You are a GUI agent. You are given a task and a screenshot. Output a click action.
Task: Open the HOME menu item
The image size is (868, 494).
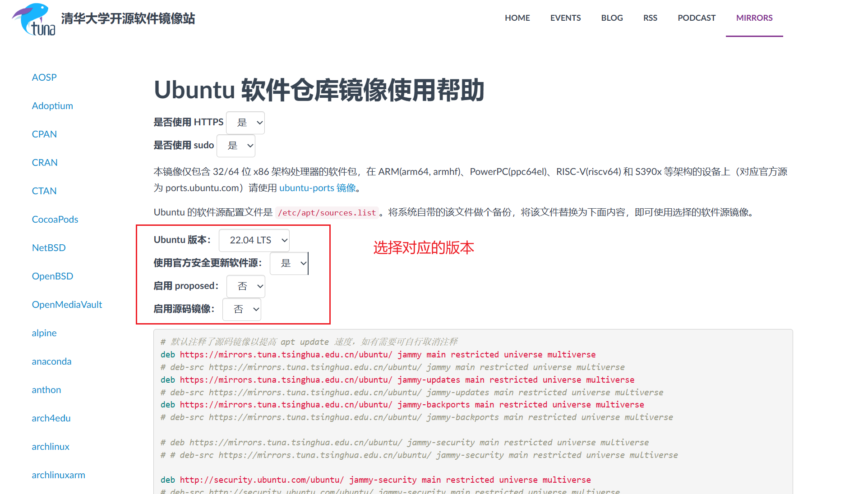(x=517, y=18)
